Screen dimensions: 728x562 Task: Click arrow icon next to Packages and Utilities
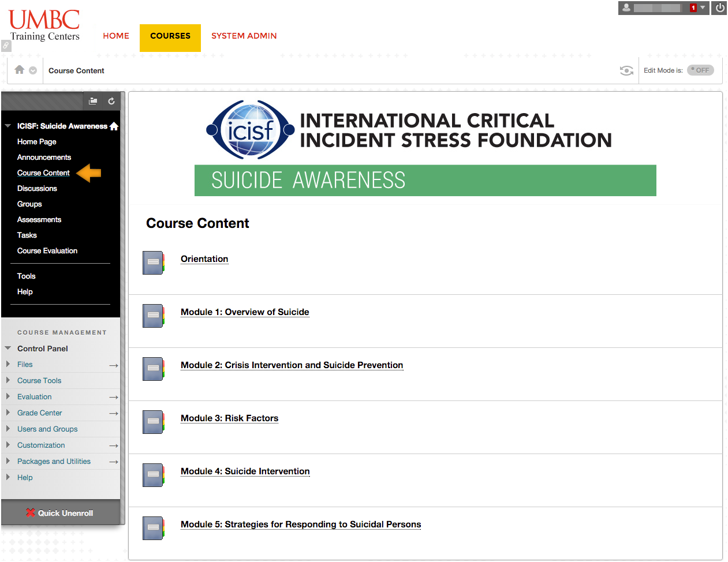pos(114,462)
